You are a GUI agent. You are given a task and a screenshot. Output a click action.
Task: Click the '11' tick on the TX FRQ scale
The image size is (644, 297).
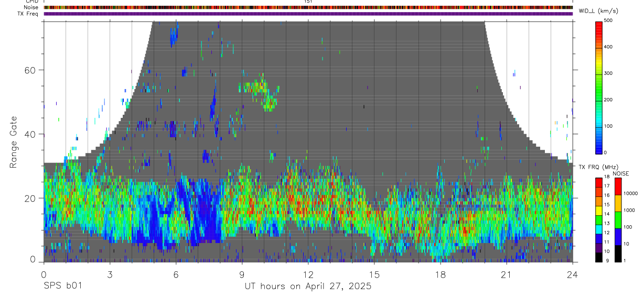(607, 243)
